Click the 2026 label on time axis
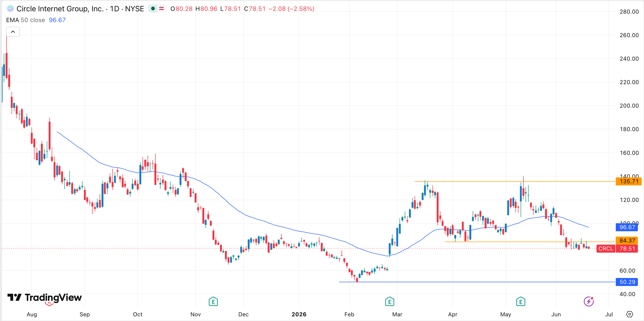Viewport: 644px width, 321px height. click(299, 314)
